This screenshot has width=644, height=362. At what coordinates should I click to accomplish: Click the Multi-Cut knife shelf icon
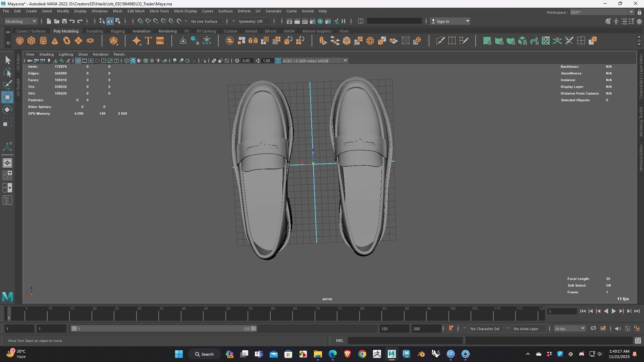(x=440, y=41)
